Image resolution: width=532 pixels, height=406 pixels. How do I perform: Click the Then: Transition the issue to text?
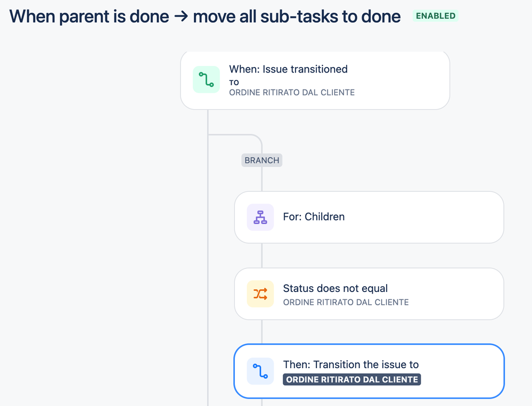point(351,364)
